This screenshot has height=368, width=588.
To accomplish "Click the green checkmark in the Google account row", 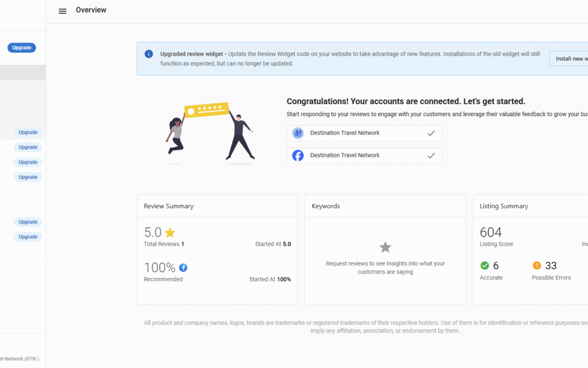I will pyautogui.click(x=431, y=133).
